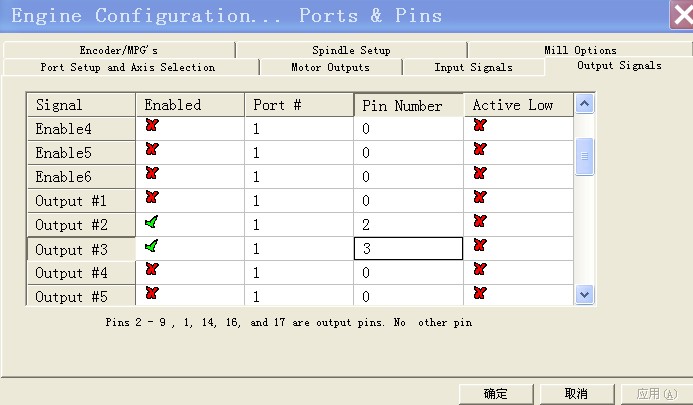Enable the Output #4 signal
The image size is (693, 405).
pos(152,270)
